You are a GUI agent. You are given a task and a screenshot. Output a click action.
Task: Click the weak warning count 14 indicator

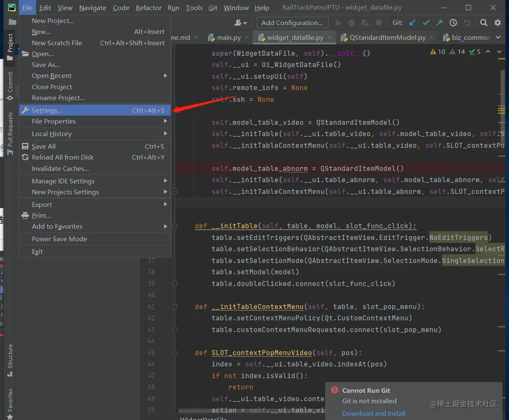point(457,52)
